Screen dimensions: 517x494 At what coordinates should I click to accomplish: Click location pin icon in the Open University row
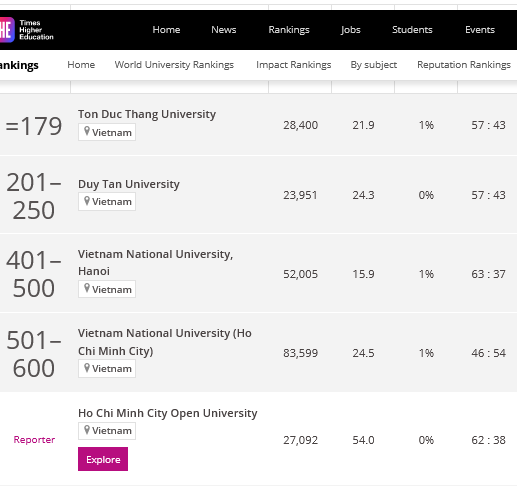coord(87,430)
